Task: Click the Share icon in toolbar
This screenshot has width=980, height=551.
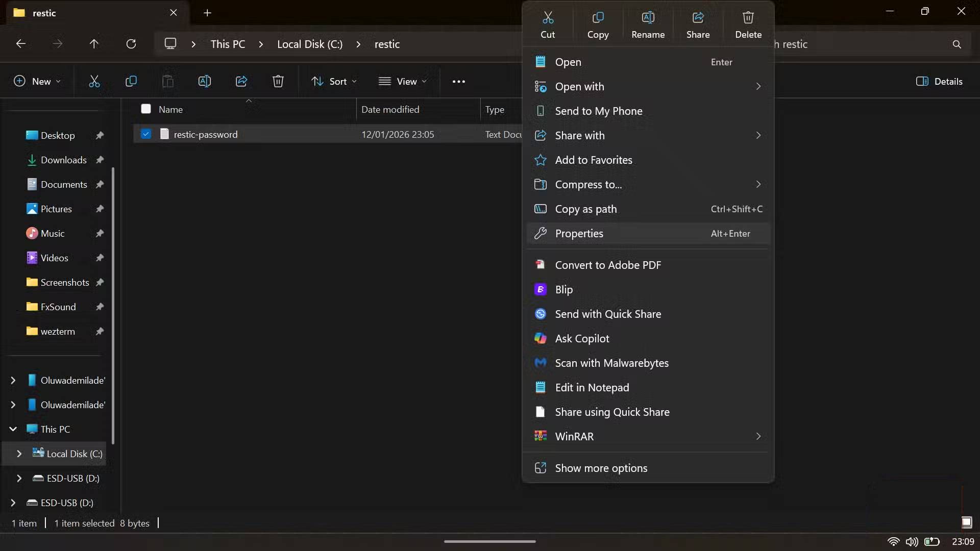Action: tap(241, 81)
